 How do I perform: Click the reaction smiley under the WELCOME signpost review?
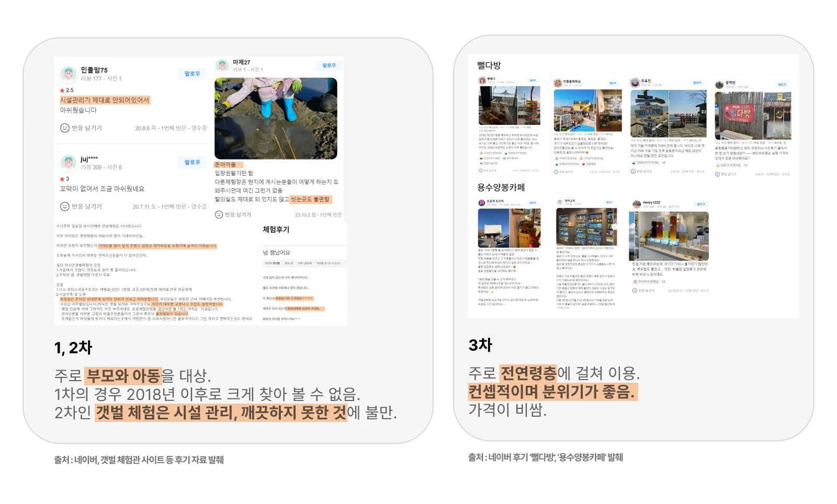point(633,171)
